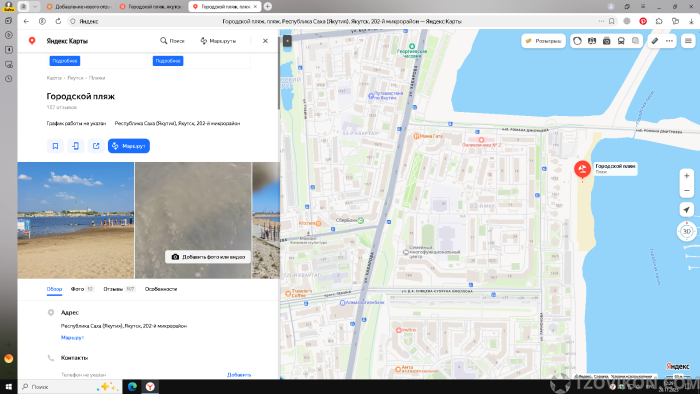This screenshot has height=394, width=700.
Task: Close the place card with X
Action: point(265,41)
